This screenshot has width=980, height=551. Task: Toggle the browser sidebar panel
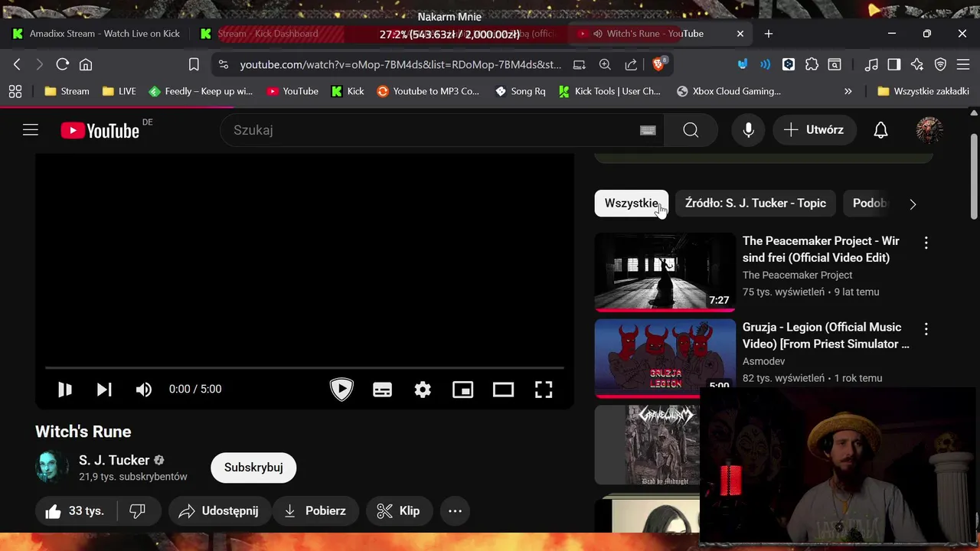click(894, 65)
